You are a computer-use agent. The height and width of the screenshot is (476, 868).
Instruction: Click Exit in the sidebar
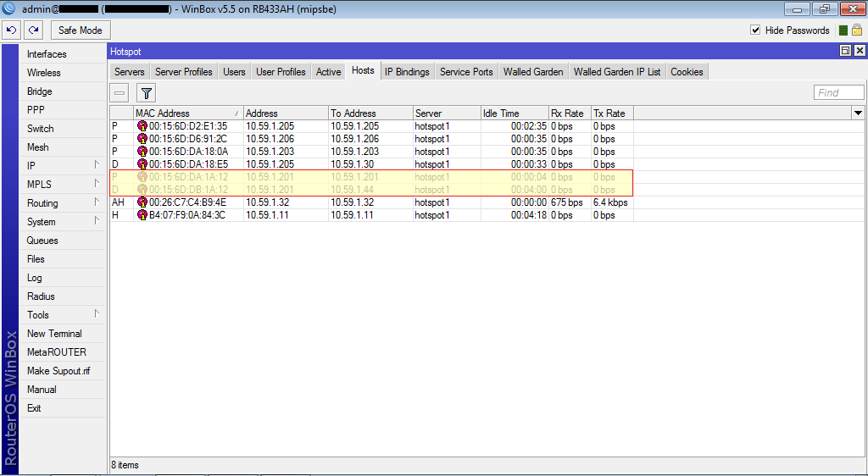(63, 408)
